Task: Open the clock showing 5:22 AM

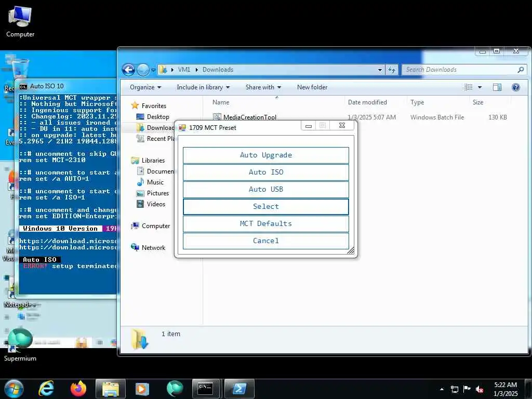Action: click(506, 389)
